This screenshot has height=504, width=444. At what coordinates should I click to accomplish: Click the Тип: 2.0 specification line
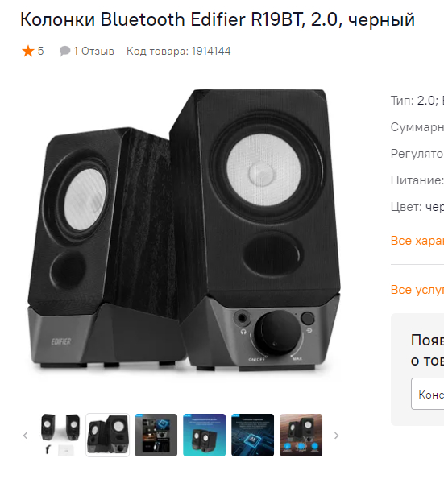click(x=417, y=101)
